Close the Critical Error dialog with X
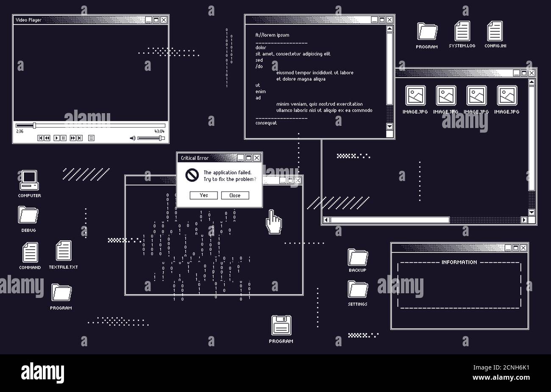 tap(256, 158)
